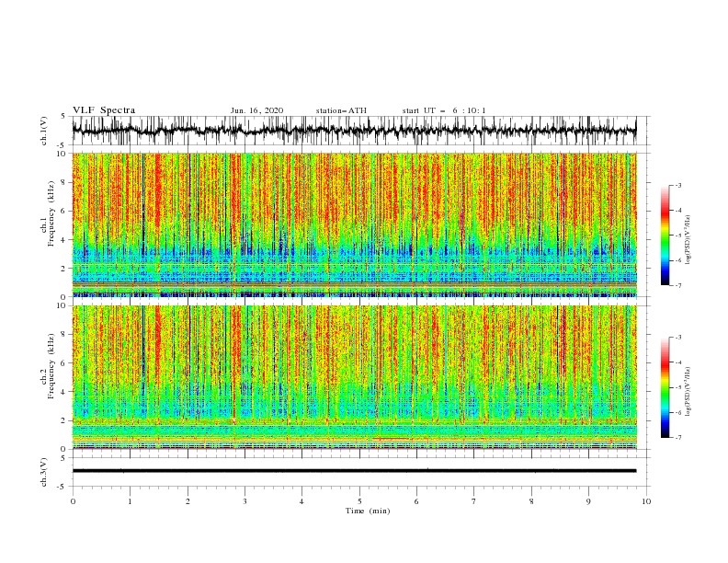Click the "VLF Spectra" title text
The height and width of the screenshot is (563, 728).
point(104,110)
